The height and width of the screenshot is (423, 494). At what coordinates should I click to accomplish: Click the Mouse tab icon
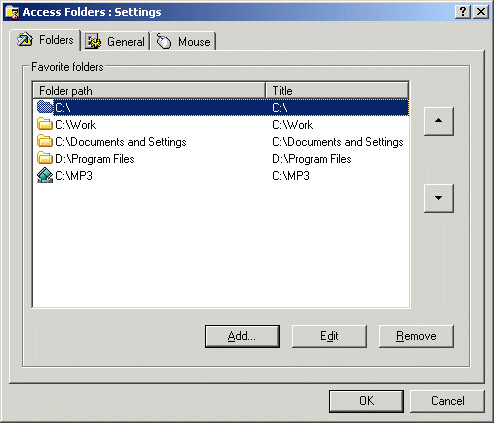pyautogui.click(x=164, y=41)
